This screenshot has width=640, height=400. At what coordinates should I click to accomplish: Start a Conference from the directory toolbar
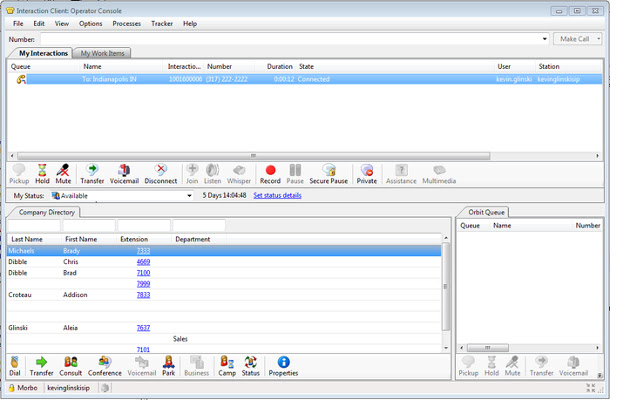click(x=105, y=366)
